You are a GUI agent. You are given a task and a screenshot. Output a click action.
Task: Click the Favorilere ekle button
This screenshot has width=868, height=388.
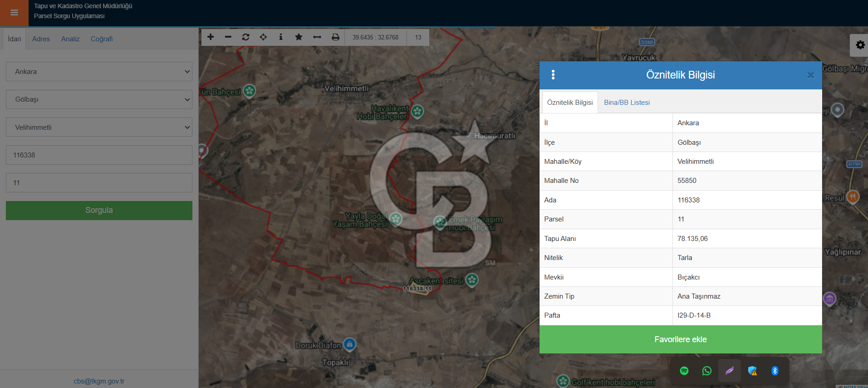(x=681, y=339)
